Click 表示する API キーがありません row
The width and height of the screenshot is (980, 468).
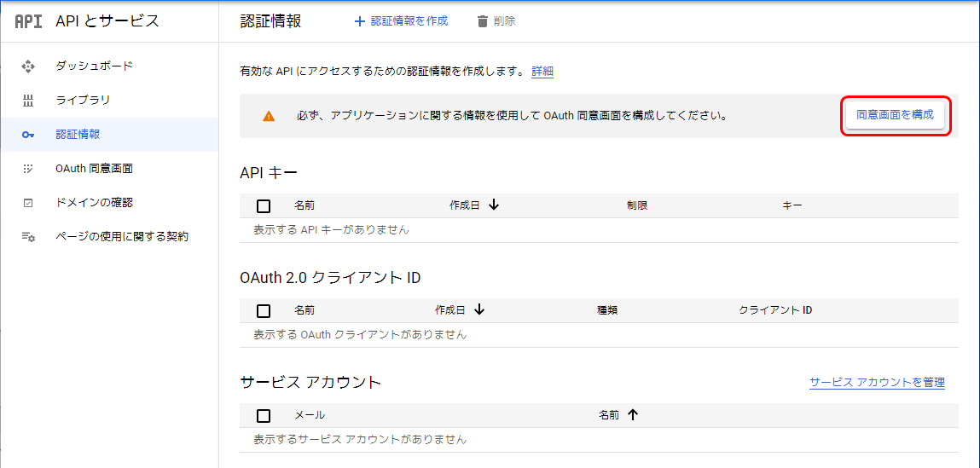click(599, 230)
